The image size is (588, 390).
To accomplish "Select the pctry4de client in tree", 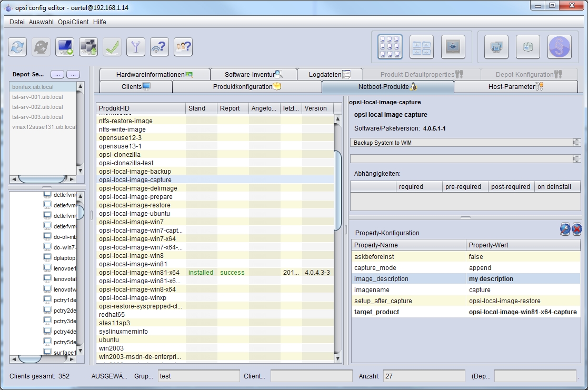I will [60, 332].
